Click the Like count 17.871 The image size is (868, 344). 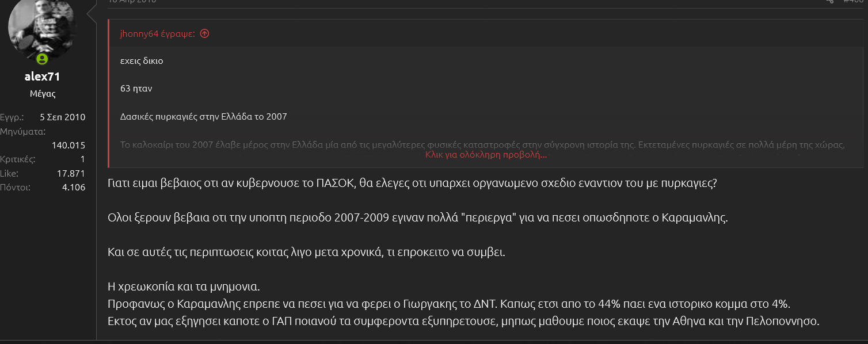coord(71,173)
